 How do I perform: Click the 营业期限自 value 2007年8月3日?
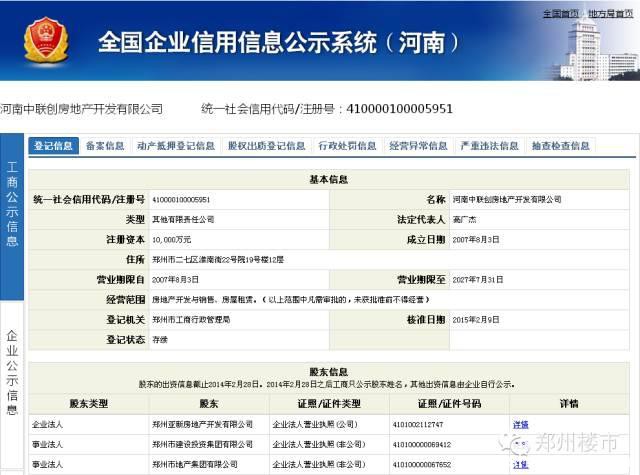click(175, 280)
